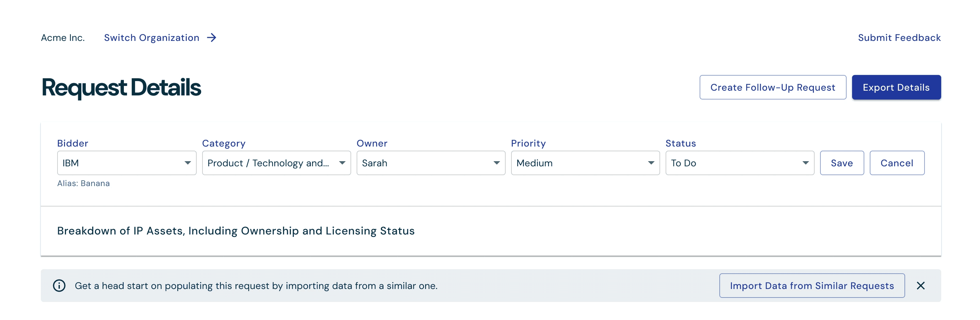
Task: Click the Cancel button
Action: 897,163
